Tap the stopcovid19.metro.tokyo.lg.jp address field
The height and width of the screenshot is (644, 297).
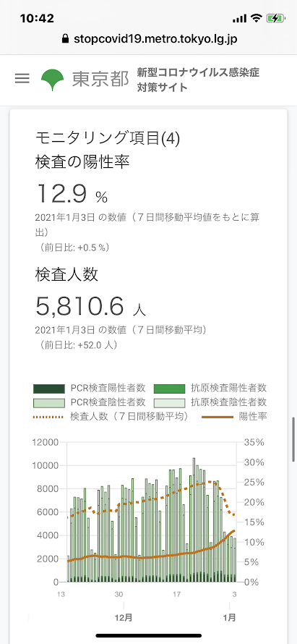pos(149,39)
